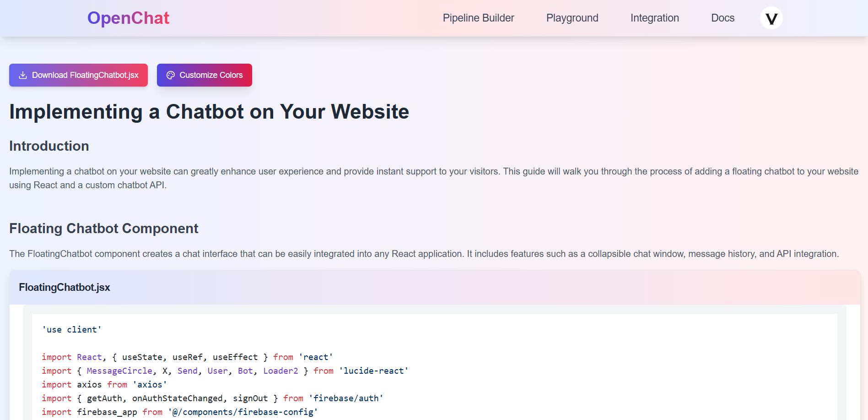Click the React import line from 'react'

coord(187,357)
